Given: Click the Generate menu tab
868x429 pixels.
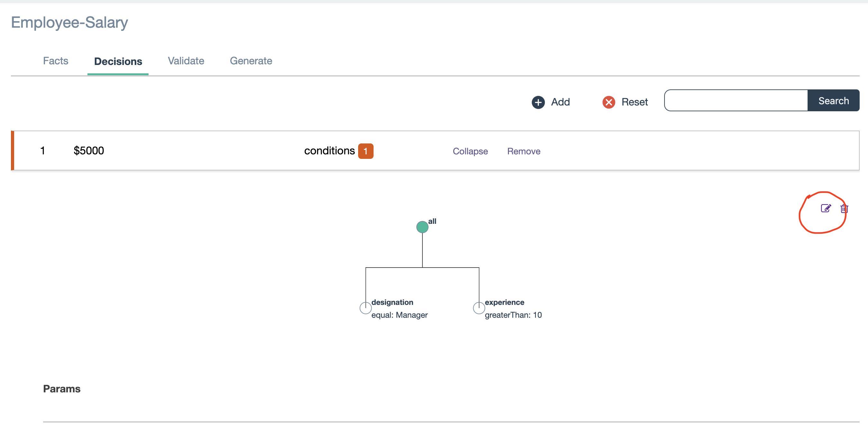Looking at the screenshot, I should [x=250, y=60].
